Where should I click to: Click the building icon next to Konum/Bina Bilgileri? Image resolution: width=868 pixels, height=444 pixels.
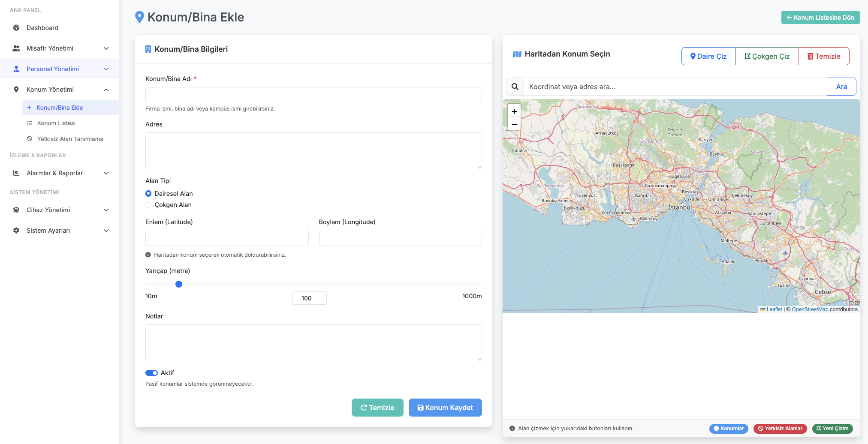(x=148, y=49)
